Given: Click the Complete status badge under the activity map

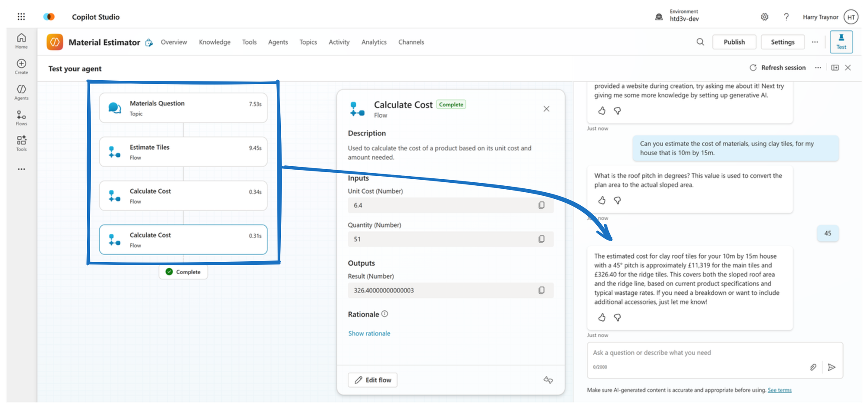Looking at the screenshot, I should [x=183, y=272].
